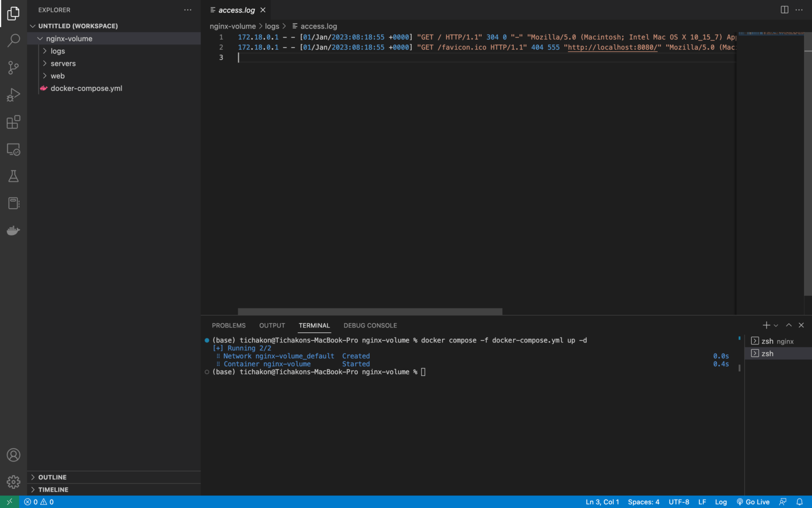Open the Extensions view

13,122
